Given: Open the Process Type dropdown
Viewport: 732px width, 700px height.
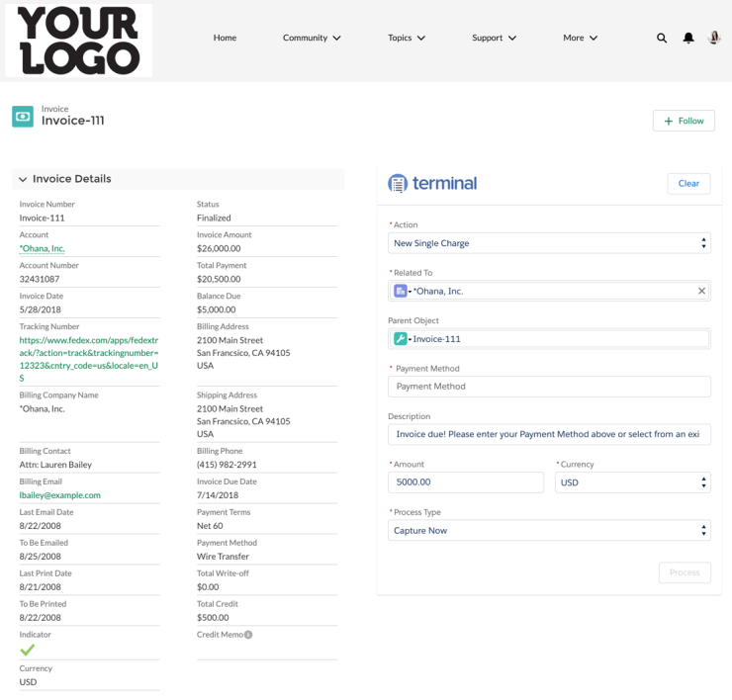Looking at the screenshot, I should 549,531.
